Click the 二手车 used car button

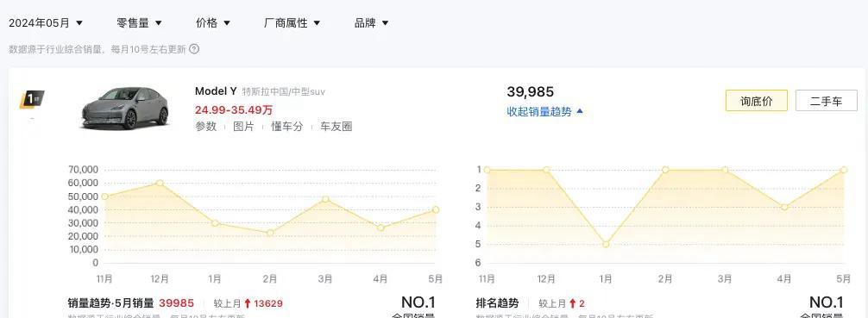826,101
